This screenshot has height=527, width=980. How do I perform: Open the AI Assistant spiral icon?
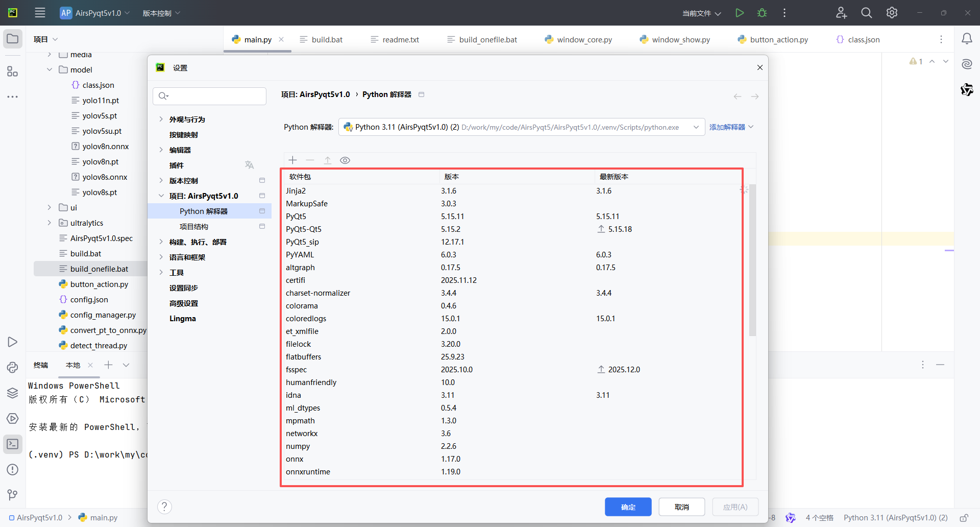click(x=967, y=64)
